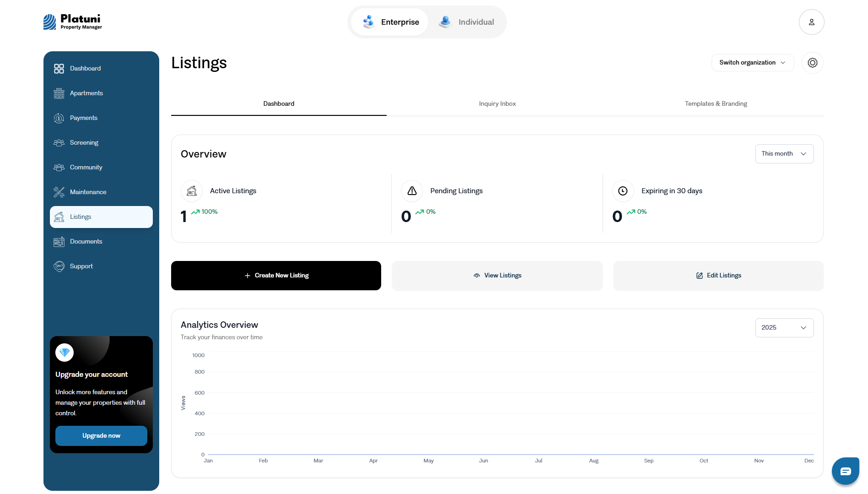Switch to the Inquiry Inbox tab
Viewport: 868px width, 494px height.
497,104
